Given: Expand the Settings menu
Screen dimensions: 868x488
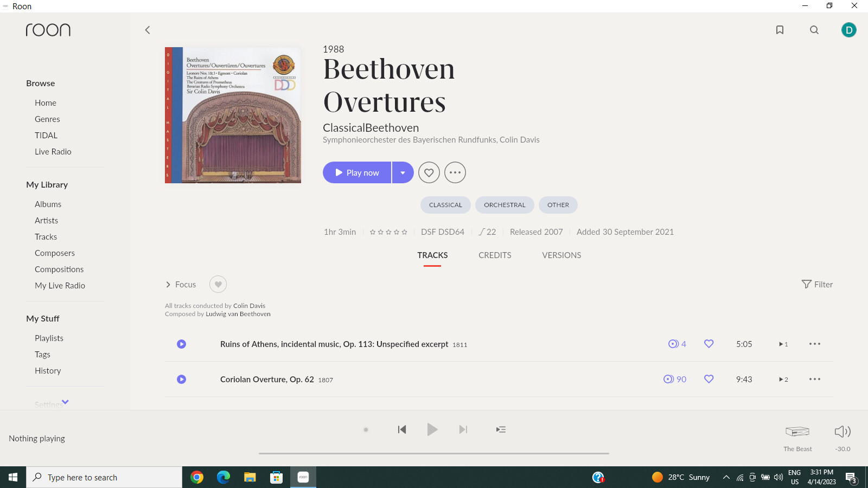Looking at the screenshot, I should pos(65,402).
